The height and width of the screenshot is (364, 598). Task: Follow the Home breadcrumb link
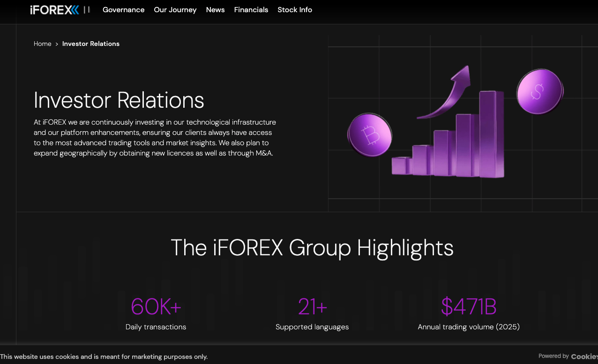[43, 44]
